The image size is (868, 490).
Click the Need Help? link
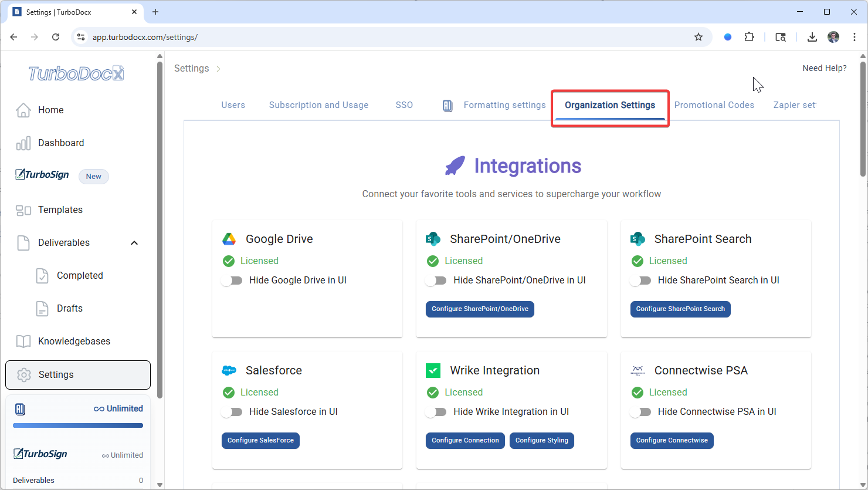(x=825, y=68)
